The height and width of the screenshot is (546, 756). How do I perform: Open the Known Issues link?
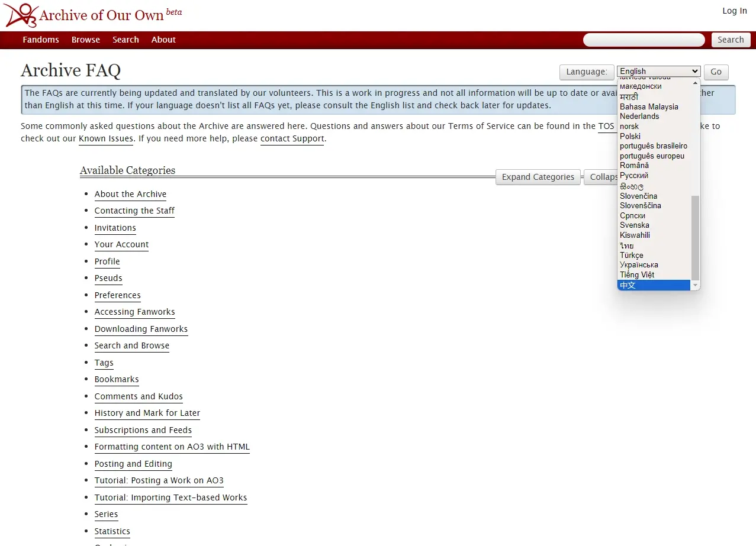105,138
